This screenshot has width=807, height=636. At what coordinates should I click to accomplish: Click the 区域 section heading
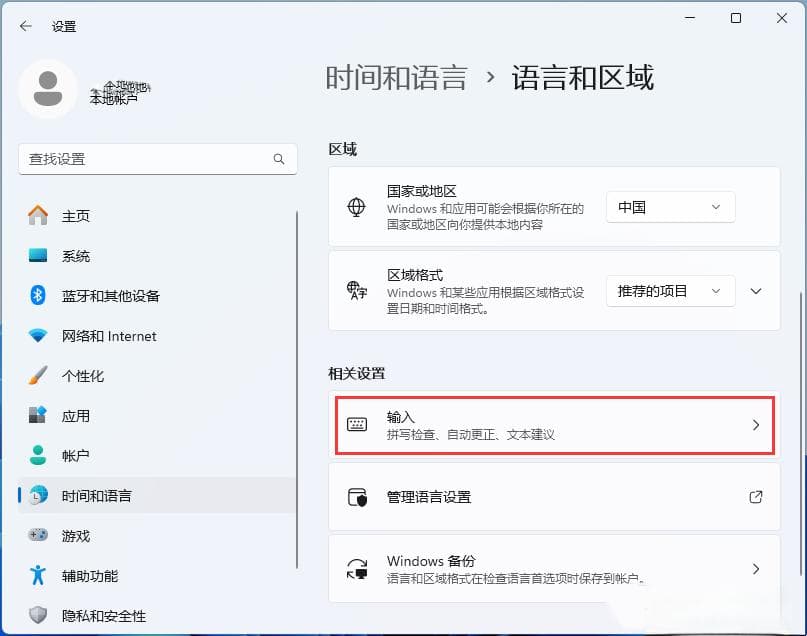[x=343, y=149]
